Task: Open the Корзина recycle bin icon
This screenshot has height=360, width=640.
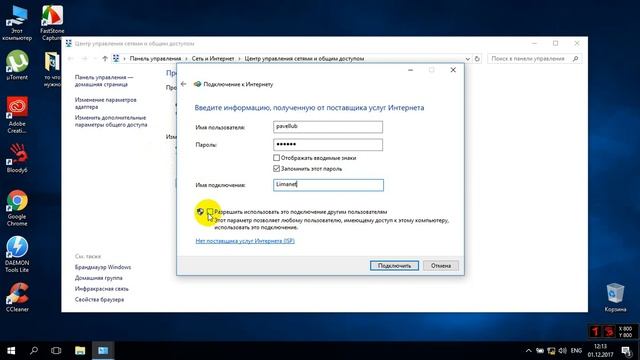Action: click(615, 297)
